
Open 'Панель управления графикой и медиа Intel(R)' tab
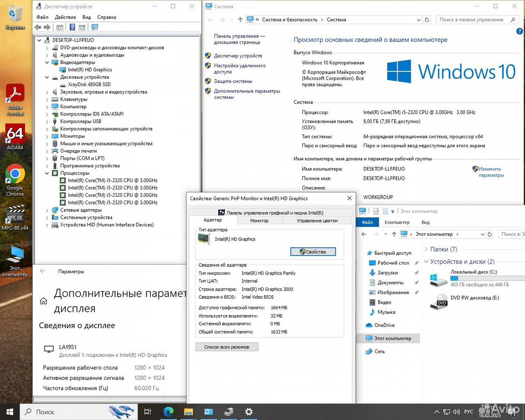270,213
